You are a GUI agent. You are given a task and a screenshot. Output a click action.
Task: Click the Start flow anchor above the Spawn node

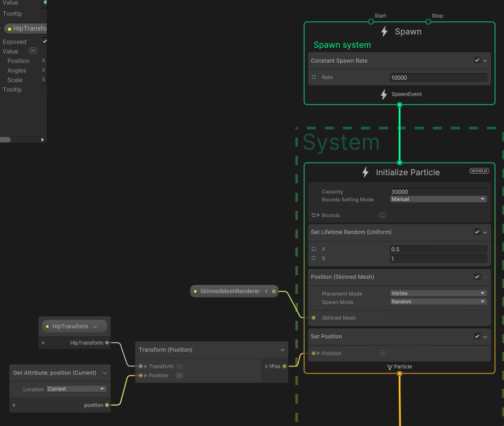[371, 22]
